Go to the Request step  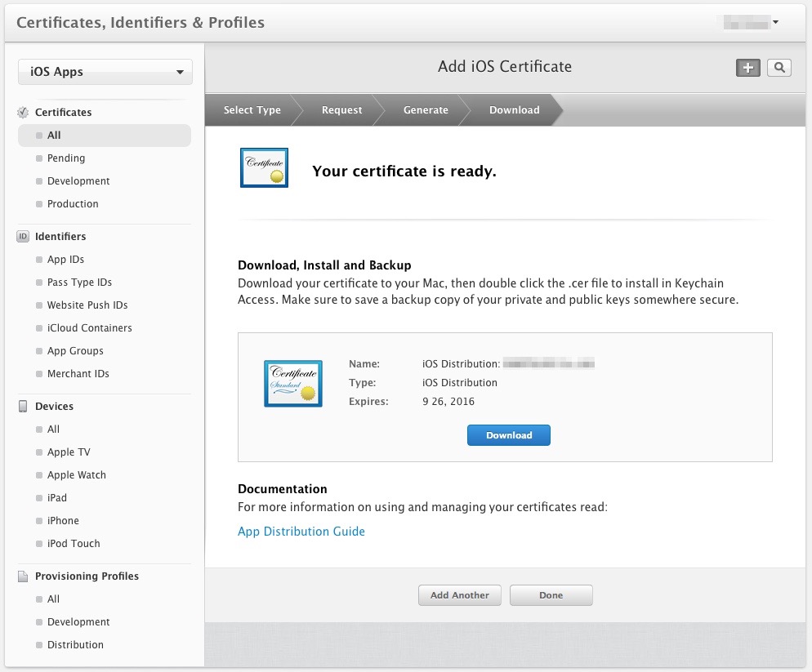341,109
